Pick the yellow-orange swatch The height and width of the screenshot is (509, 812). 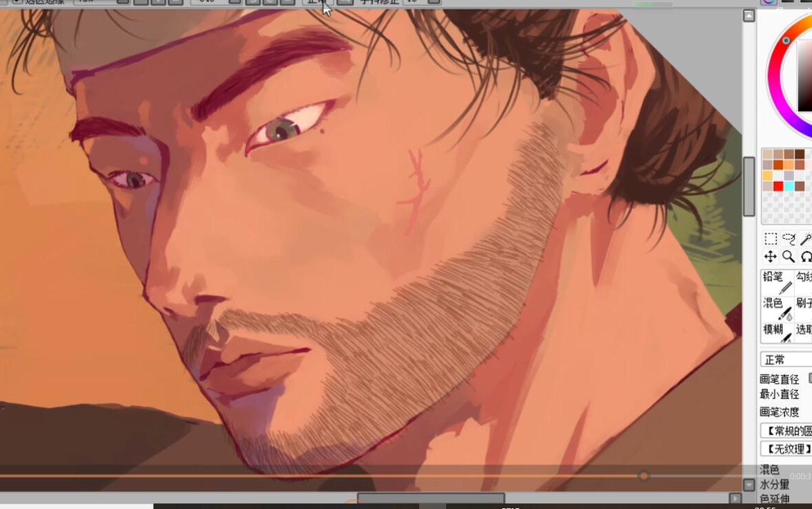point(768,176)
